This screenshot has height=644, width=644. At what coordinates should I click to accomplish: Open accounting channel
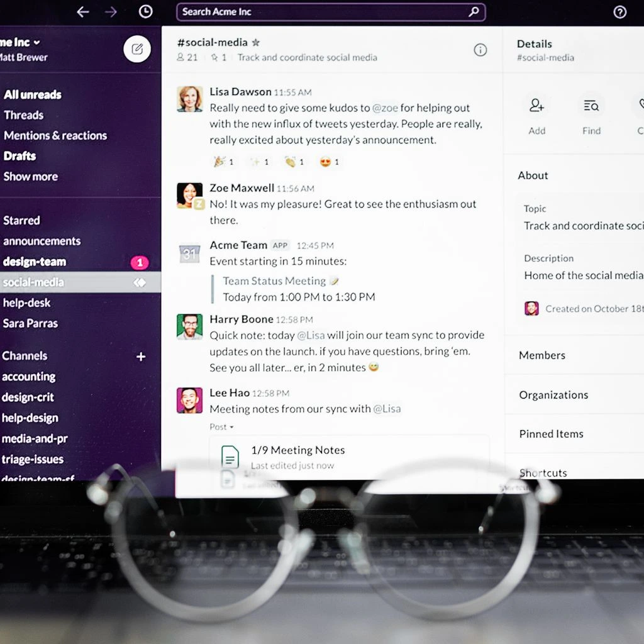point(29,377)
